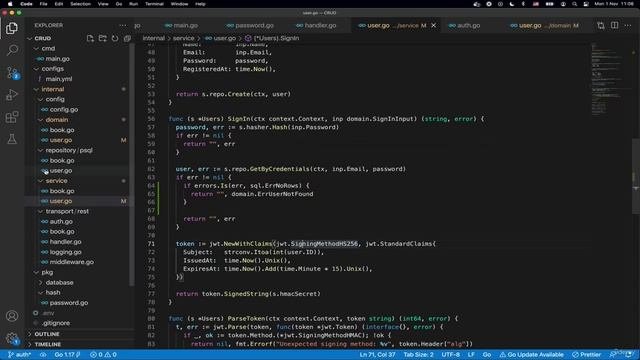Collapse the transport/rest folder
Viewport: 640px width, 360px height.
pyautogui.click(x=40, y=211)
